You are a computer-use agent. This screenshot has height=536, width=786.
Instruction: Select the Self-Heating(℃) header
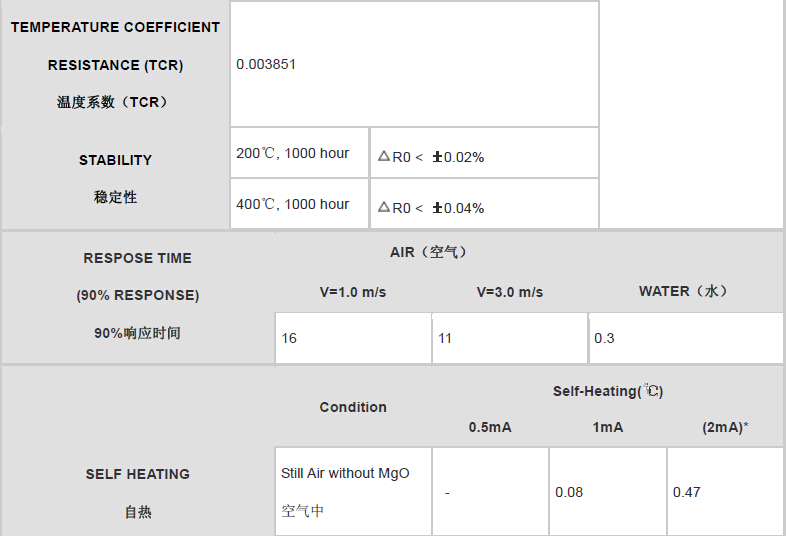pyautogui.click(x=608, y=391)
